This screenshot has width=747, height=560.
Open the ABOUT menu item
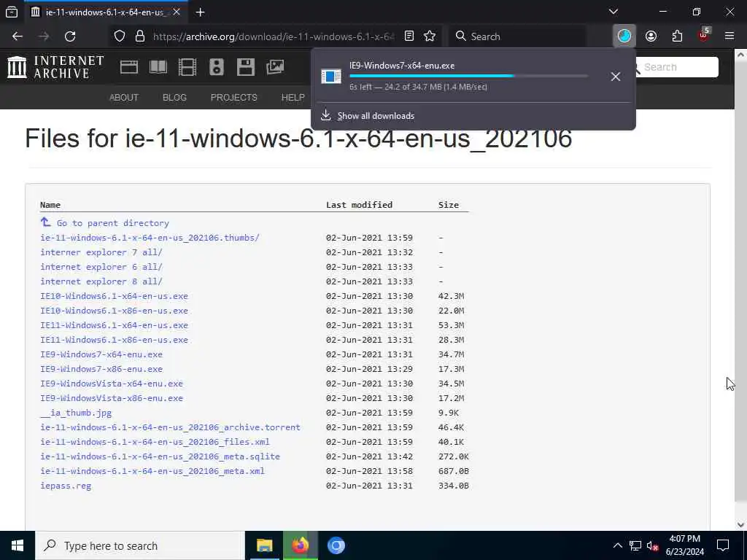click(124, 97)
